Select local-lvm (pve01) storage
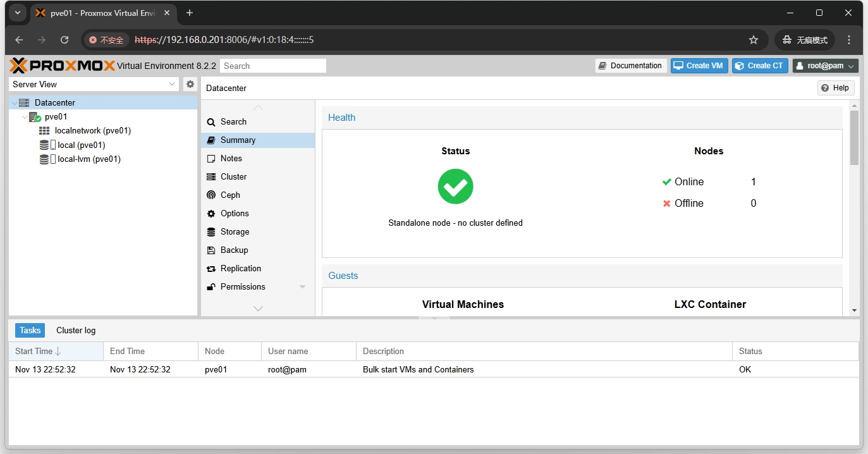This screenshot has height=454, width=868. [x=89, y=159]
